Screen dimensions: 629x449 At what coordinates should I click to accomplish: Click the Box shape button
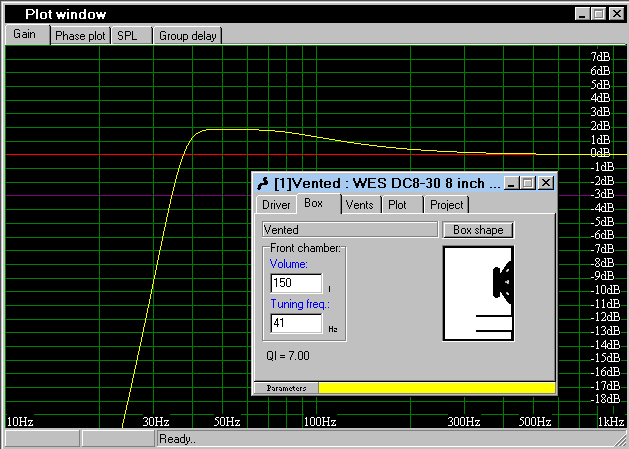[478, 230]
